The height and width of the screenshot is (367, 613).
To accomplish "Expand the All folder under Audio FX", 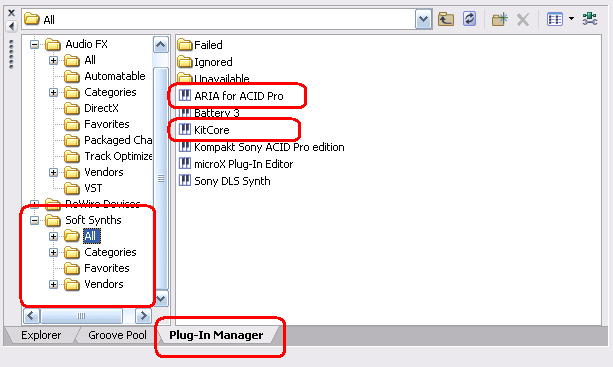I will 53,60.
